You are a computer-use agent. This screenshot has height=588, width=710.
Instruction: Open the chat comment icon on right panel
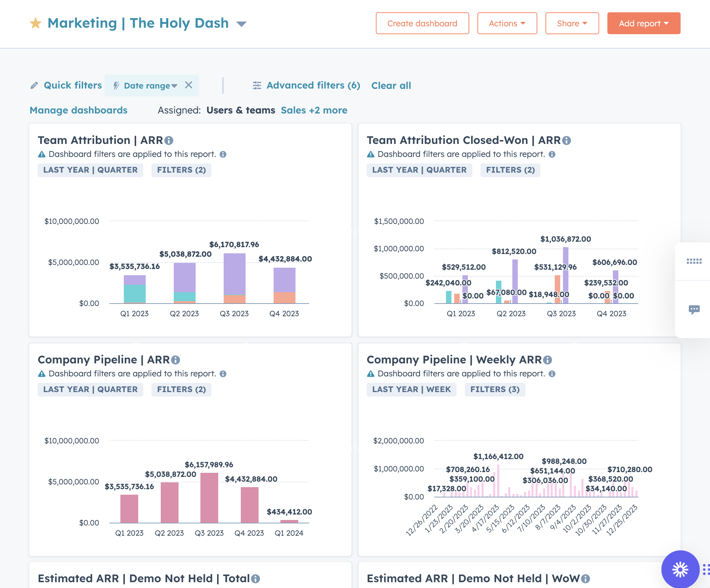pyautogui.click(x=694, y=310)
